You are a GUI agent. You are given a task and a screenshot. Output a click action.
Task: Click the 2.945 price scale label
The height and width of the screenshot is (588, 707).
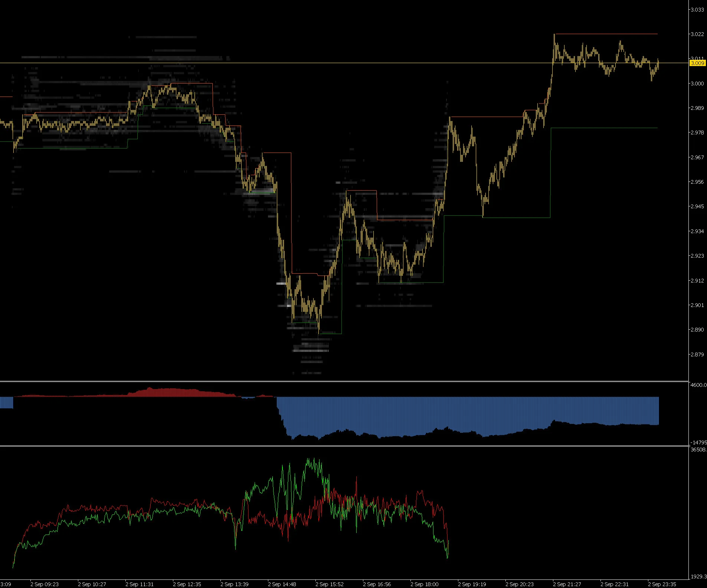(x=697, y=206)
